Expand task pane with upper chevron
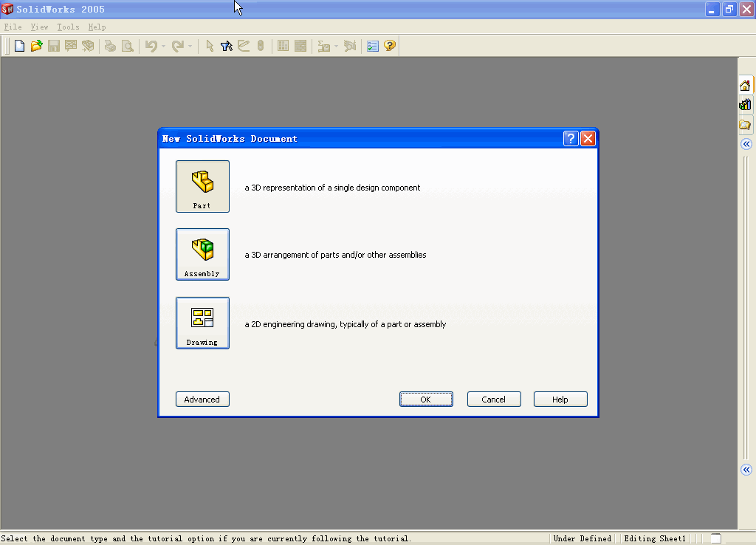756x545 pixels. click(746, 144)
